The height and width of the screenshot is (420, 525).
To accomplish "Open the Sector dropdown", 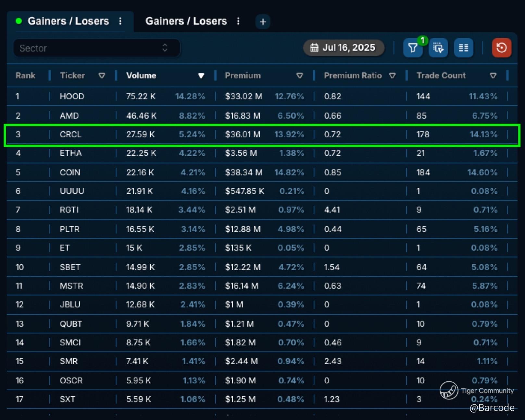I will [96, 48].
